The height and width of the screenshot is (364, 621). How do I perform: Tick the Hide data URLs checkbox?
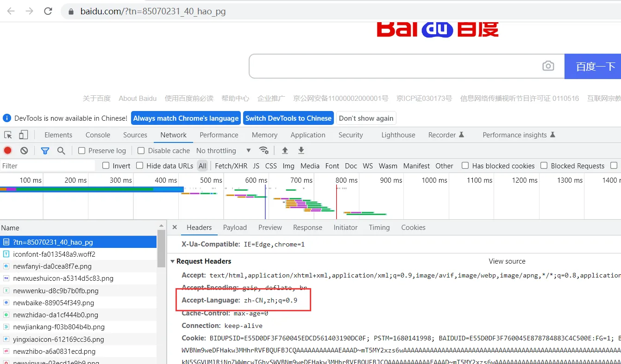pos(140,166)
